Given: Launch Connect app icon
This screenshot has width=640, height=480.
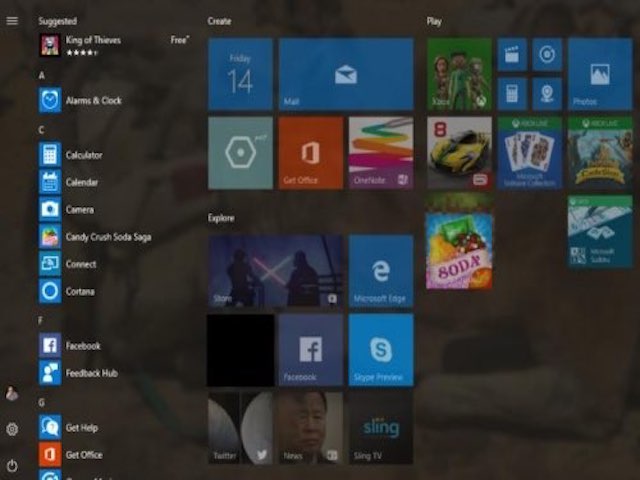Looking at the screenshot, I should (50, 264).
